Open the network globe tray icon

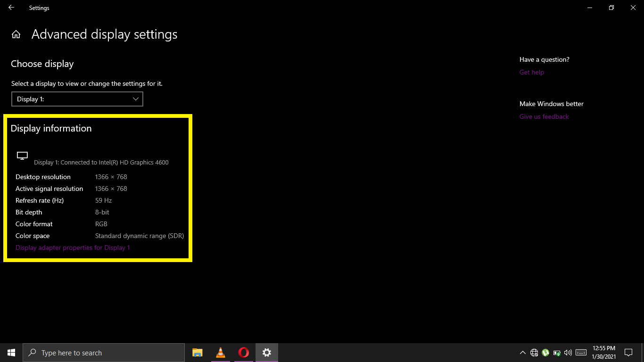tap(534, 352)
